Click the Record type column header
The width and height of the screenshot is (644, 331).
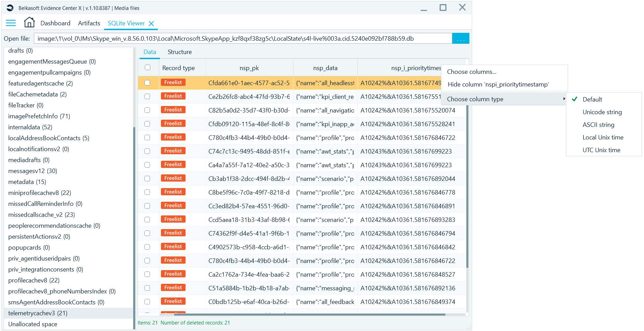[x=182, y=68]
